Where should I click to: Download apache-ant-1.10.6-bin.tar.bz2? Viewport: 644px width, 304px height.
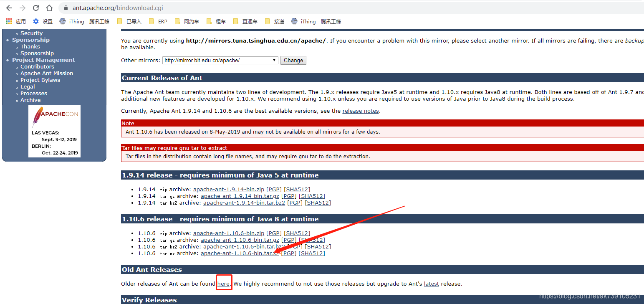pos(244,247)
